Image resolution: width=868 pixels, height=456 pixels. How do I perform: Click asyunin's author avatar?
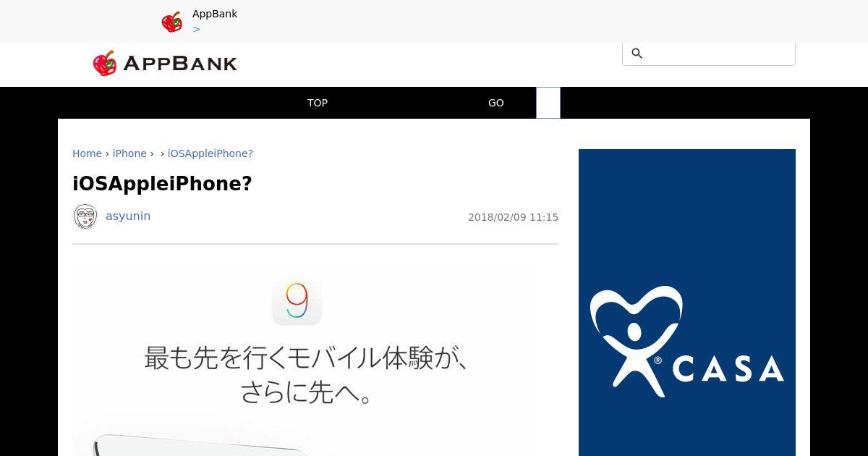pyautogui.click(x=85, y=216)
